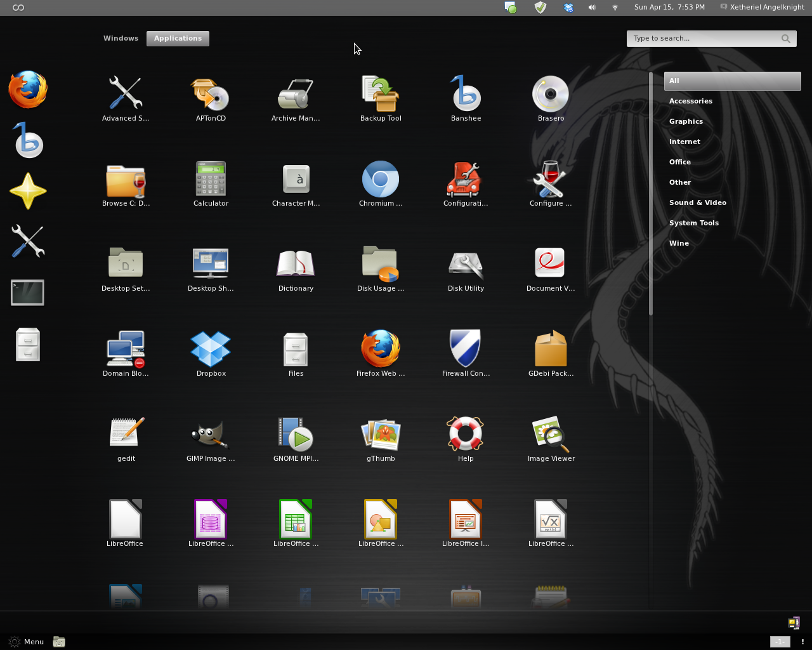Filter by Other category

click(x=679, y=182)
